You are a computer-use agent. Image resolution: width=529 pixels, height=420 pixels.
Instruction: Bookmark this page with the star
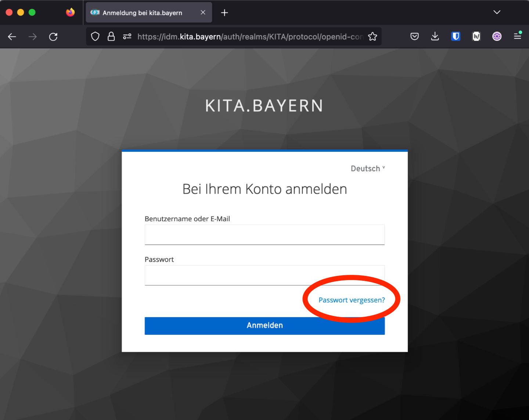coord(373,37)
